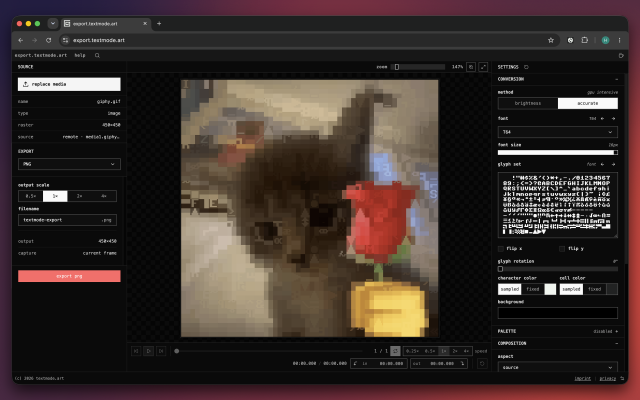Enable the flip y checkbox
640x400 pixels.
[562, 249]
